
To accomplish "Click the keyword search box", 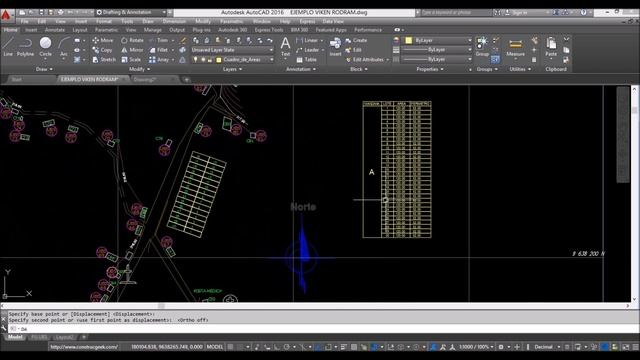I will [456, 13].
